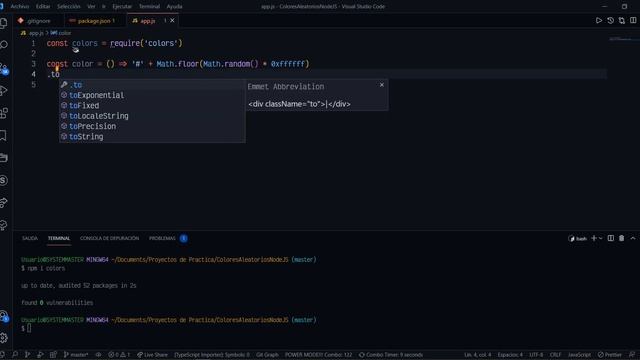Switch to the SALIDA panel tab
This screenshot has height=360, width=640.
[30, 238]
